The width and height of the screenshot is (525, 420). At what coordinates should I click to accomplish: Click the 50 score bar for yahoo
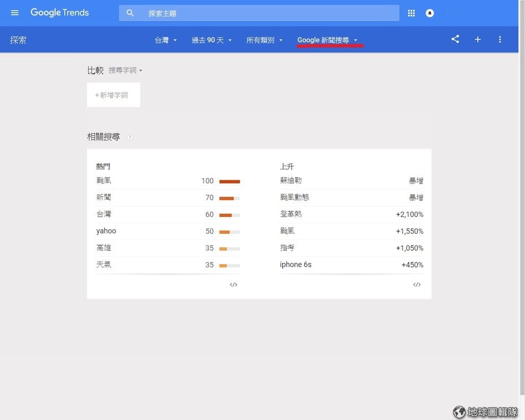pos(230,232)
